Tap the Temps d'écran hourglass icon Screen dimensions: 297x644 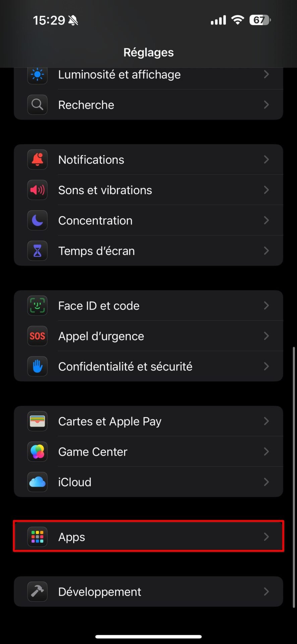[37, 251]
